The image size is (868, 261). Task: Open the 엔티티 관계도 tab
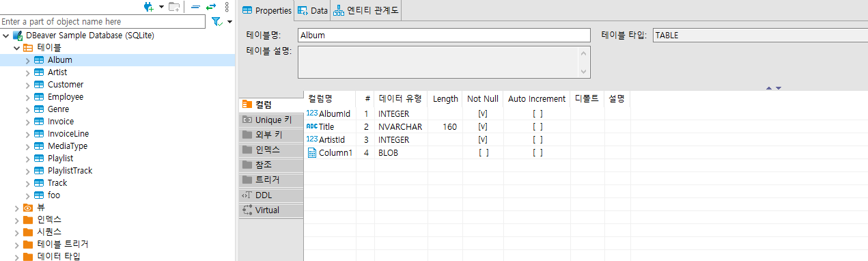[x=366, y=11]
